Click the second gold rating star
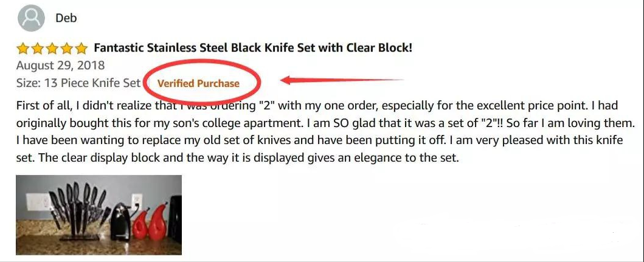Image resolution: width=644 pixels, height=262 pixels. (37, 49)
